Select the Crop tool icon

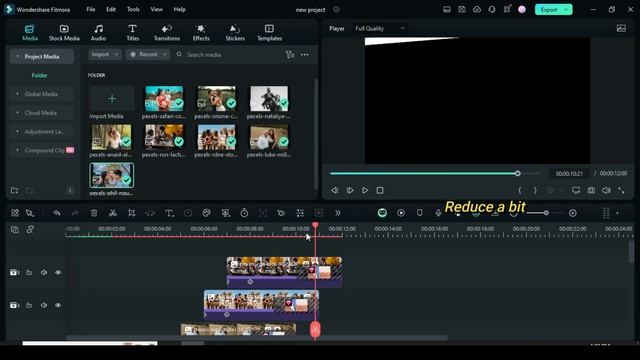coord(131,213)
